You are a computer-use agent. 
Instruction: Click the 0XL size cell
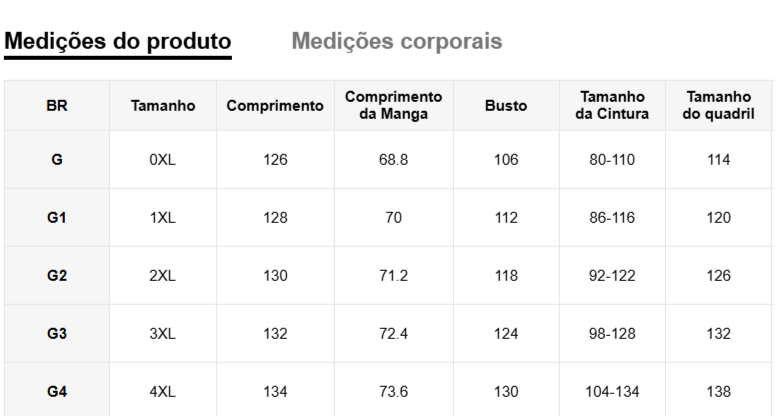click(x=163, y=160)
